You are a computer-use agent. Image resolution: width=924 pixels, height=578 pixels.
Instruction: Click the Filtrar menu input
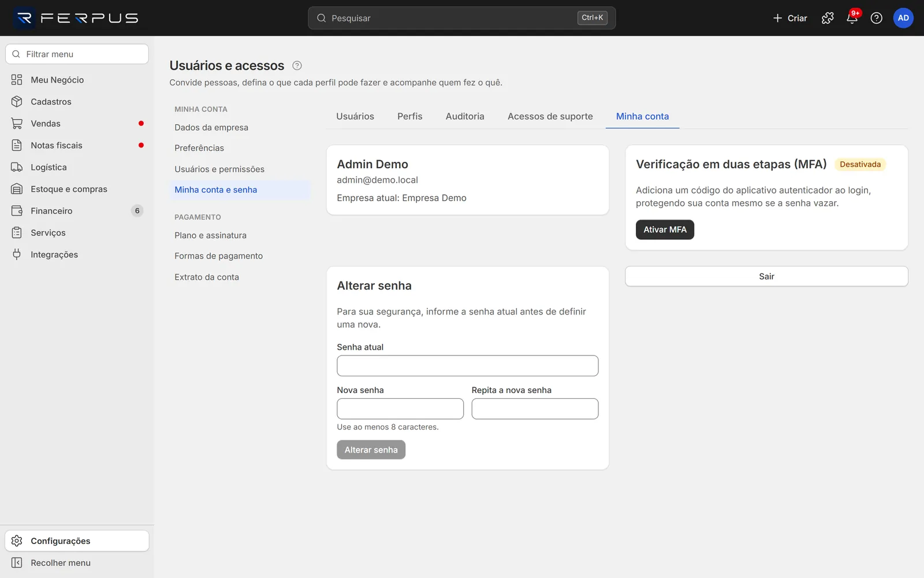[77, 54]
